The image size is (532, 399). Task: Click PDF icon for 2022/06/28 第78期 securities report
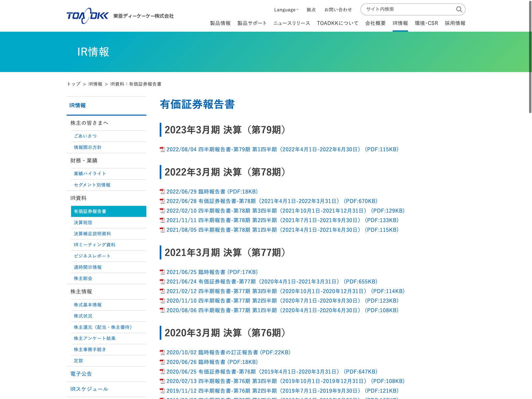tap(162, 201)
